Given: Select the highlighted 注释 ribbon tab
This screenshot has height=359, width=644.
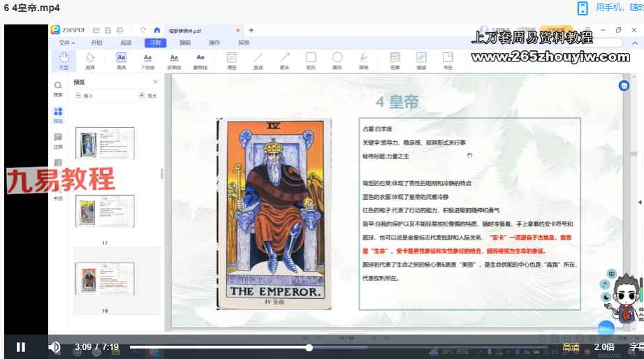Looking at the screenshot, I should coord(155,43).
